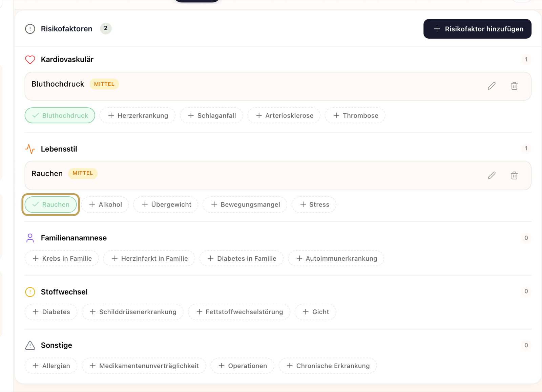Click the Stoffwechsel alert circle icon
The height and width of the screenshot is (392, 542).
point(30,292)
